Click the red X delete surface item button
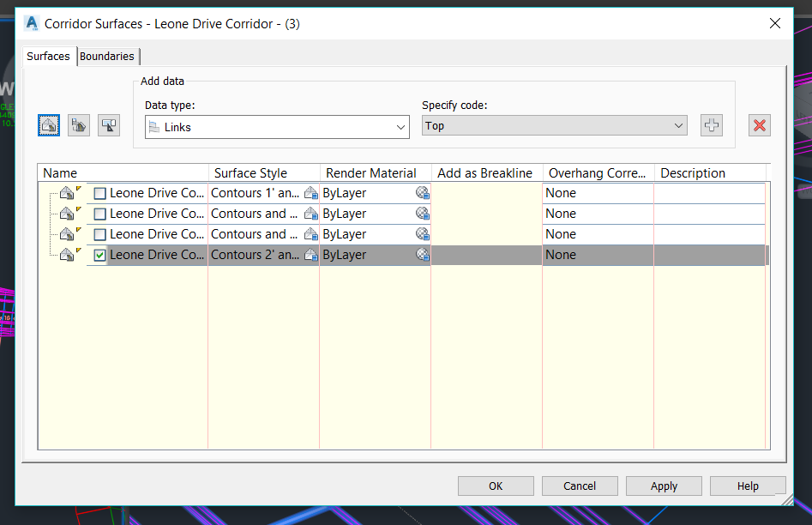812x525 pixels. pos(760,125)
